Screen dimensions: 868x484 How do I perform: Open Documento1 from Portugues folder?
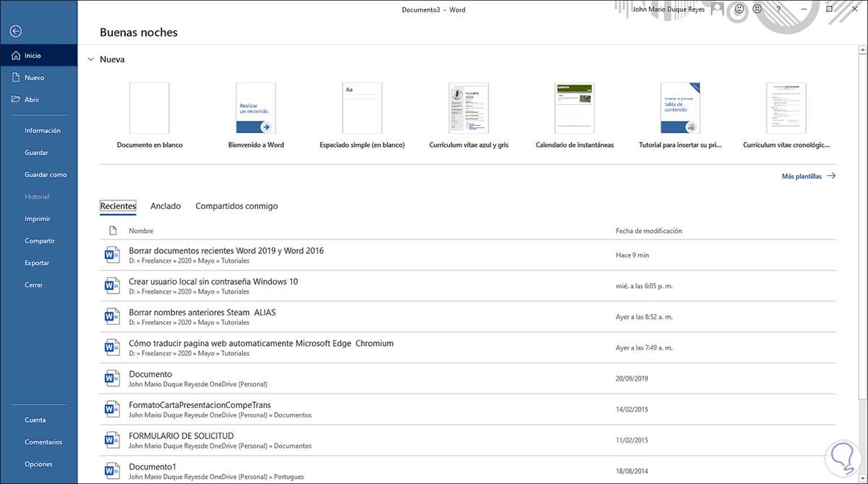tap(467, 470)
